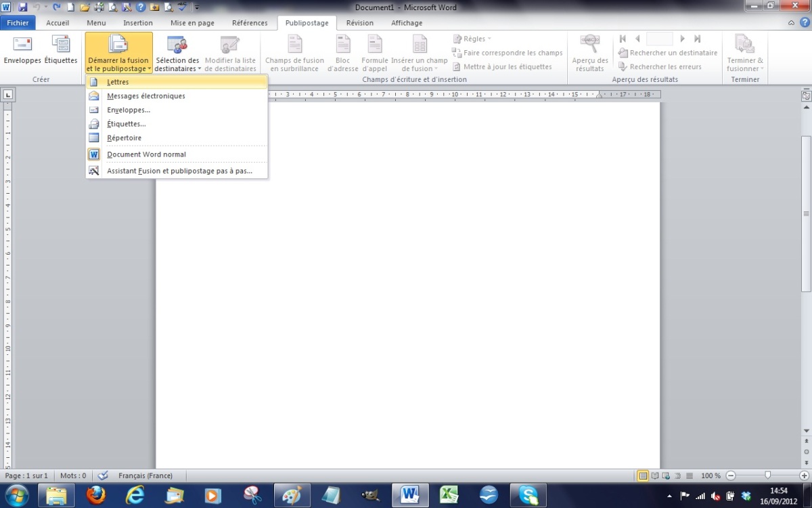Select Étiquettes... from the dropdown menu

point(177,124)
